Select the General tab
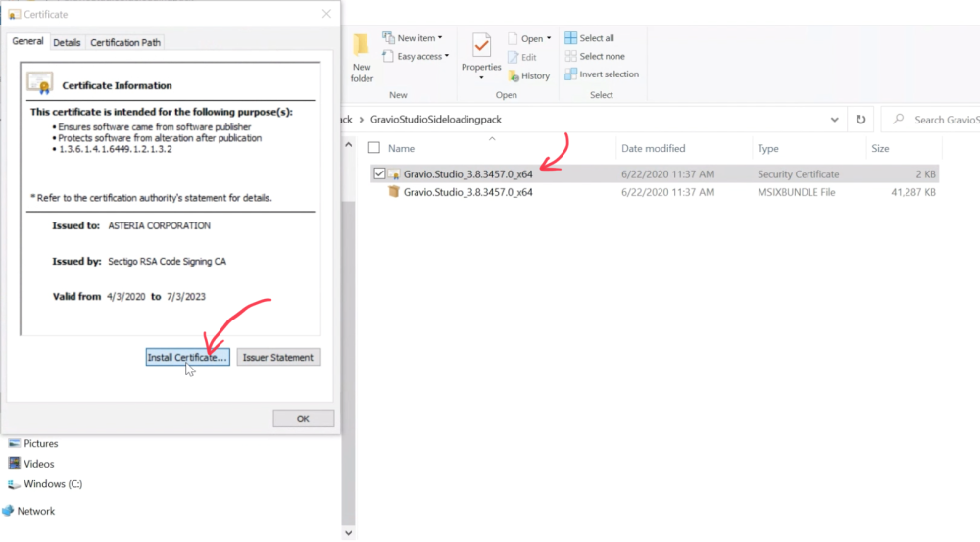 pyautogui.click(x=28, y=41)
